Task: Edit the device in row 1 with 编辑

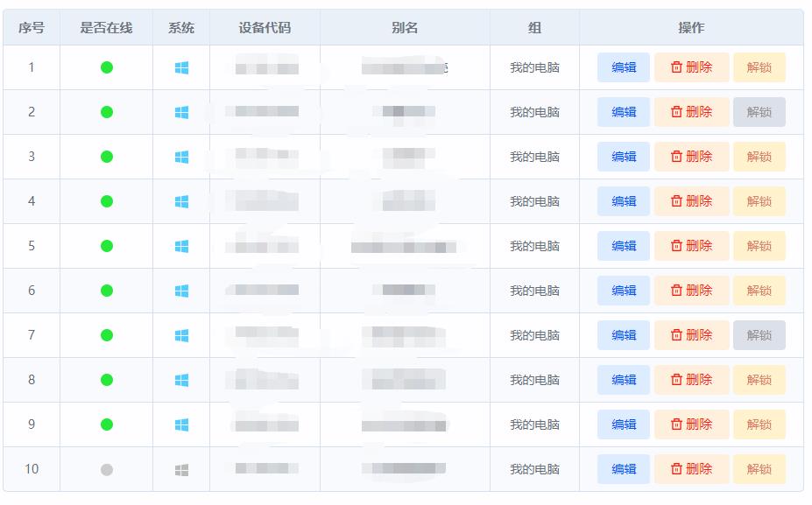Action: (x=624, y=67)
